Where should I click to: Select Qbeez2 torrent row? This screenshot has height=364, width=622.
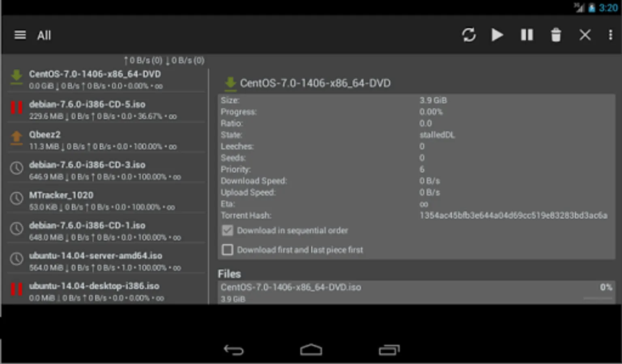pyautogui.click(x=106, y=140)
